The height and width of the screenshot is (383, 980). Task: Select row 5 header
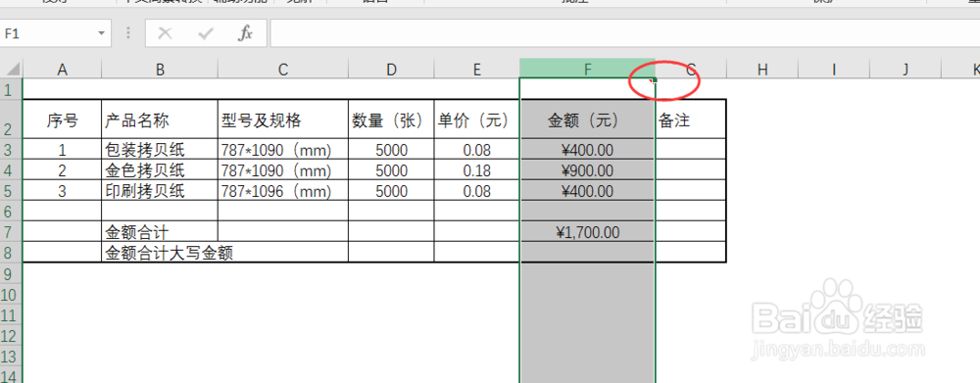click(x=11, y=191)
